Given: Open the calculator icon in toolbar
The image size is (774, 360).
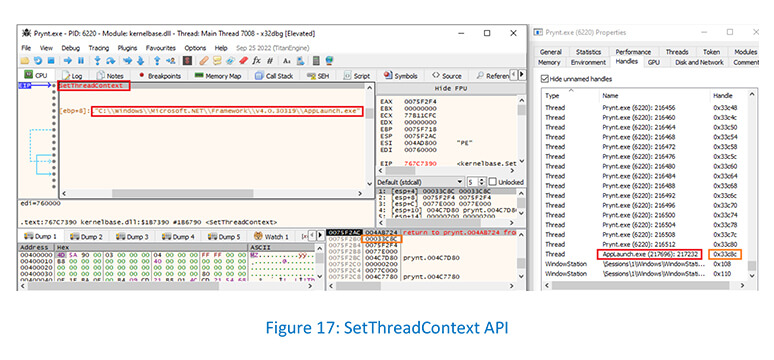Looking at the screenshot, I should click(x=316, y=61).
